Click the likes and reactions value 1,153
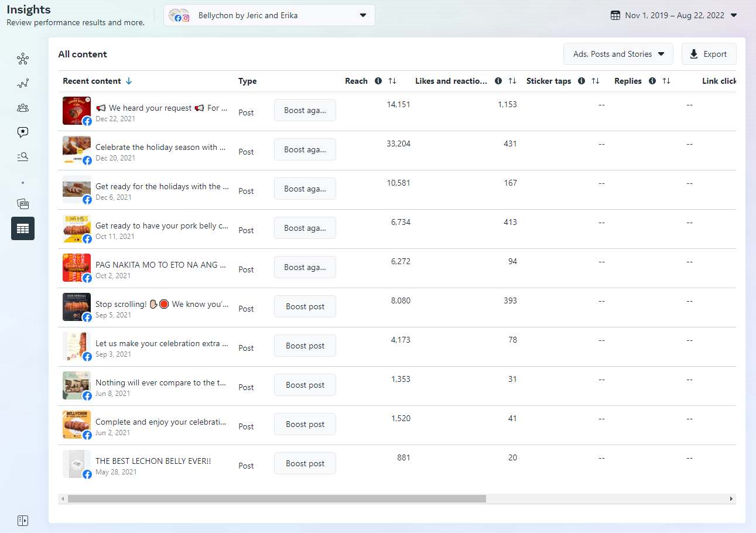 (x=508, y=104)
